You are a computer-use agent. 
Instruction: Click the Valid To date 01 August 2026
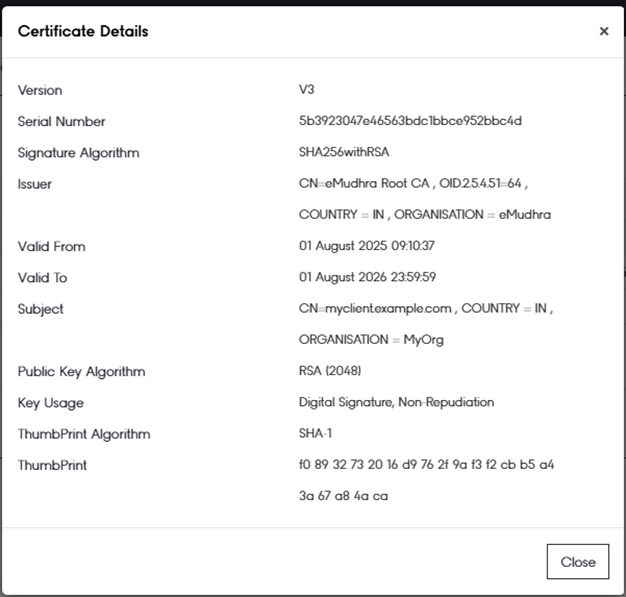[365, 277]
